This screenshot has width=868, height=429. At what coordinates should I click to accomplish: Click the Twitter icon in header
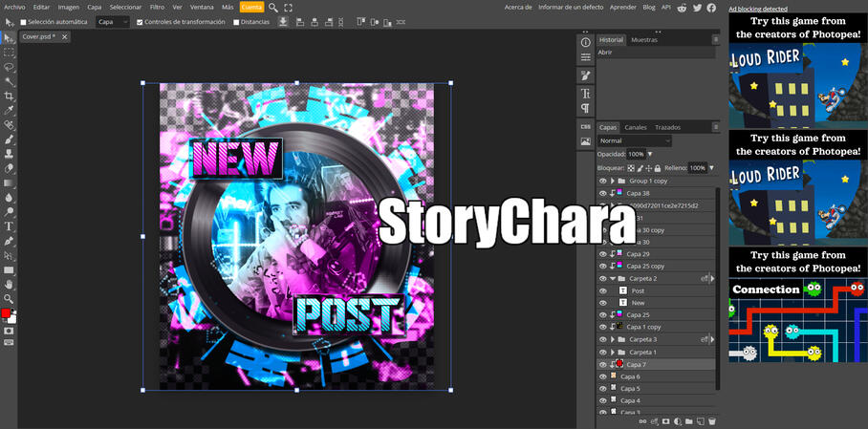pyautogui.click(x=697, y=7)
